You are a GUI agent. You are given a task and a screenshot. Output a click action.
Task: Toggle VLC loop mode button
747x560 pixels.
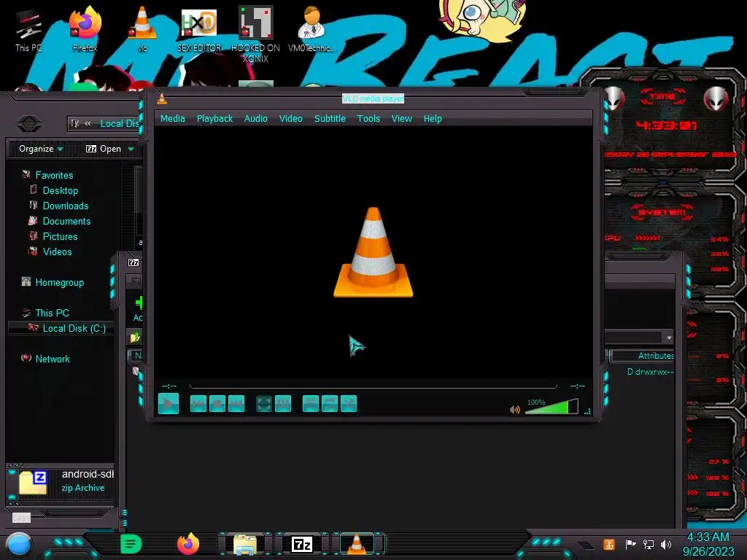[330, 404]
